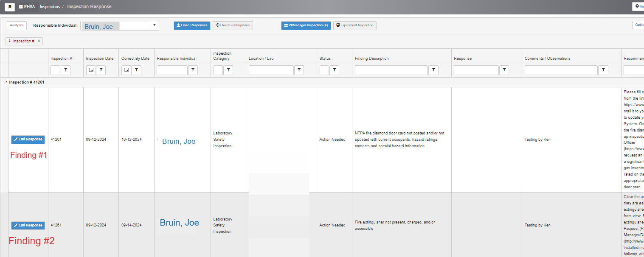This screenshot has width=644, height=257.
Task: Sort by Correct By Date column header
Action: tap(135, 59)
